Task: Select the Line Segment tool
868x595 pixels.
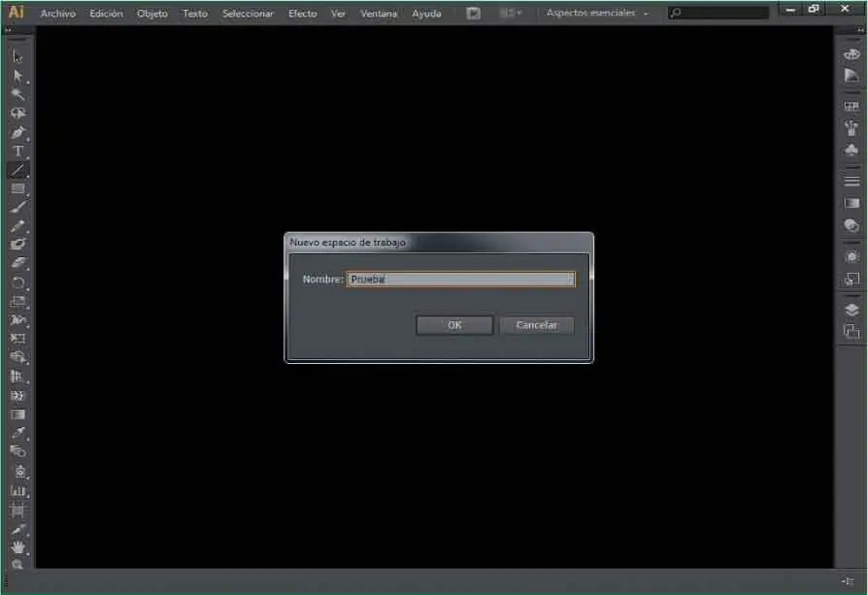Action: pyautogui.click(x=17, y=170)
